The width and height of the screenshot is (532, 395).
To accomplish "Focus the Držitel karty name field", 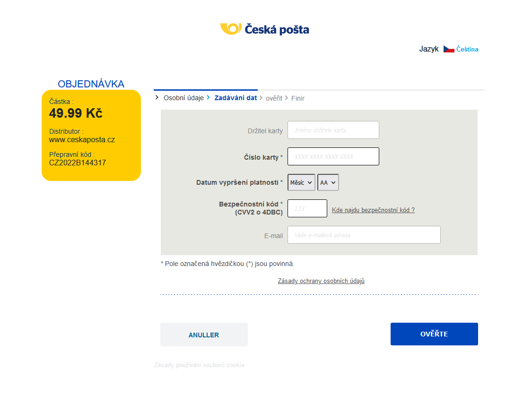I will [333, 130].
